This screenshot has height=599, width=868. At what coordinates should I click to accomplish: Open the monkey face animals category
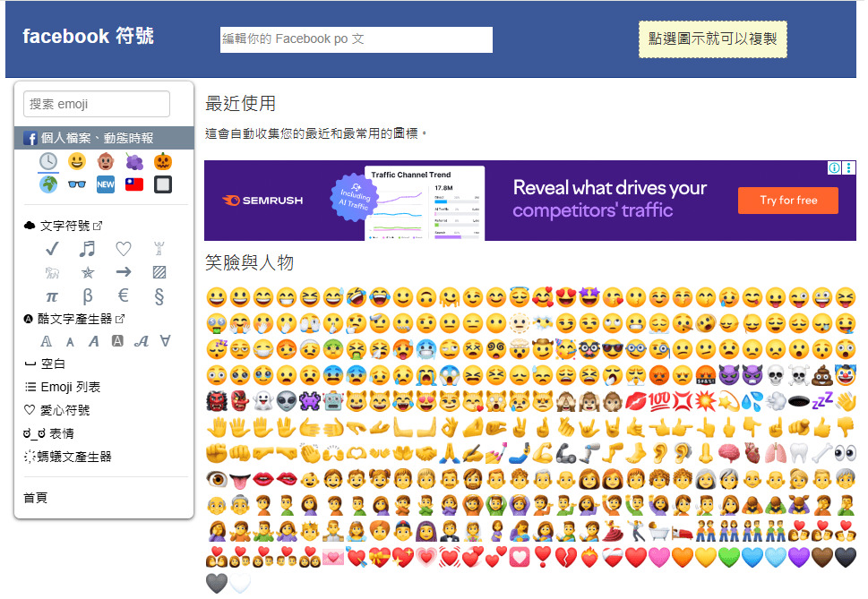point(105,162)
